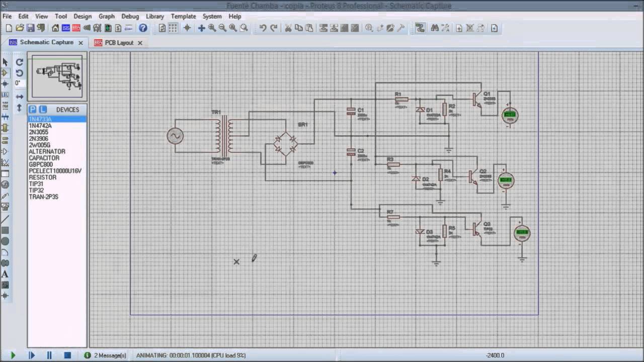Click the Library L button

[43, 109]
